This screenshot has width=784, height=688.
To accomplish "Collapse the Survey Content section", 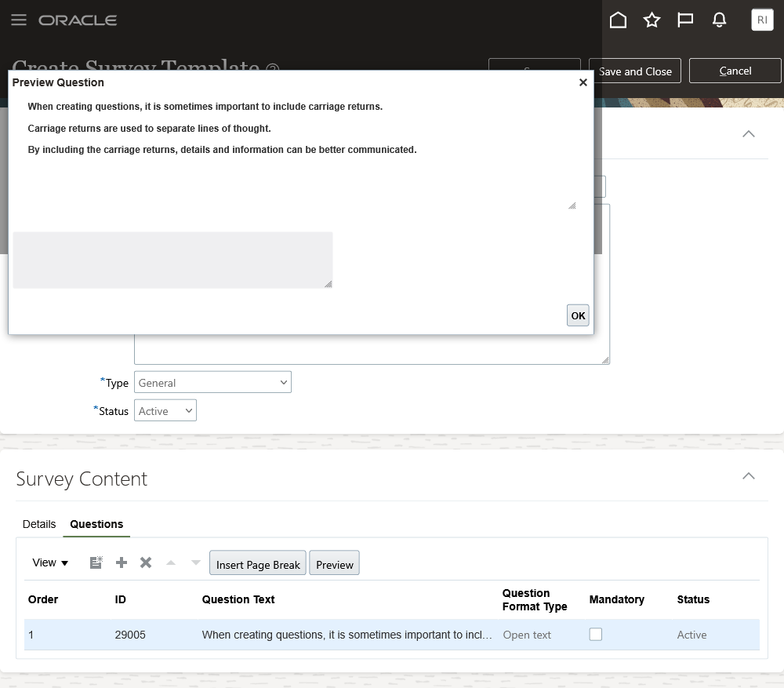I will pyautogui.click(x=749, y=475).
